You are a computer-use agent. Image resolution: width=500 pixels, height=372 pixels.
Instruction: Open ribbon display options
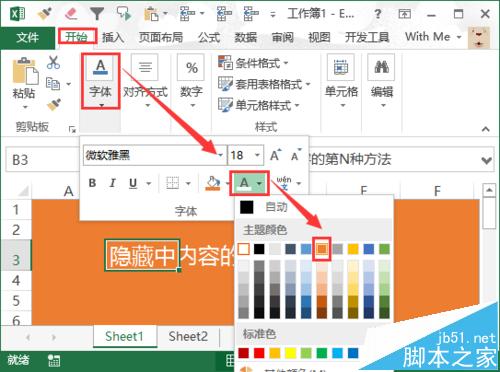click(x=404, y=14)
